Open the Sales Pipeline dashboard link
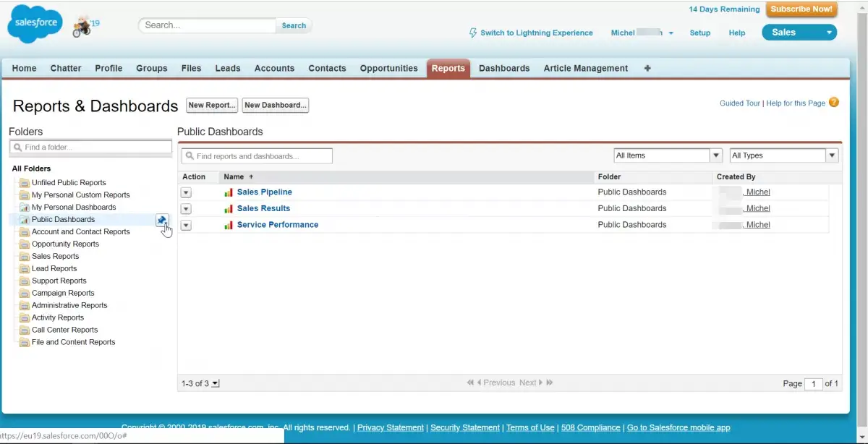Viewport: 868px width, 444px height. click(265, 192)
